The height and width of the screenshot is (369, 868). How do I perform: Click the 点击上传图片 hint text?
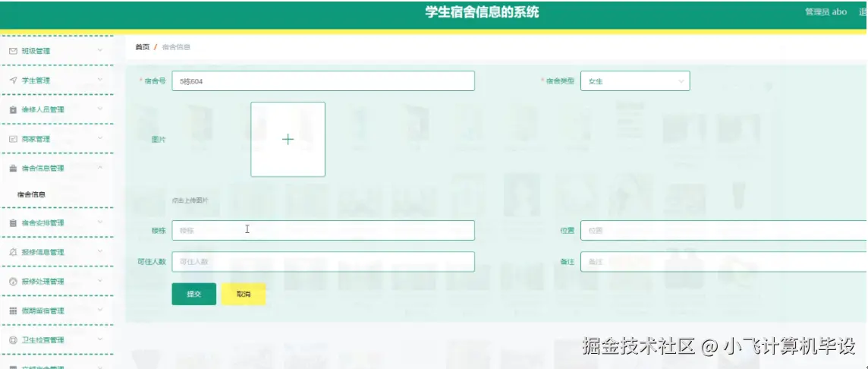tap(190, 200)
